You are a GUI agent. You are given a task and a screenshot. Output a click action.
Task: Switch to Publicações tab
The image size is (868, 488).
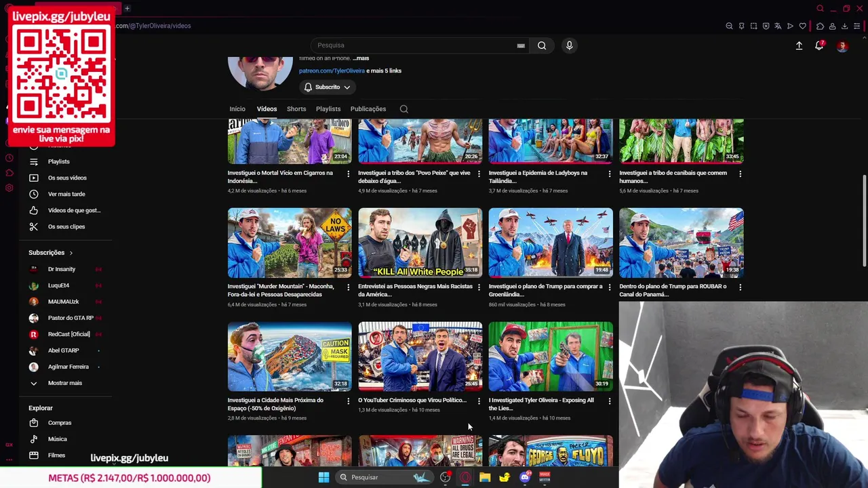[x=368, y=109]
